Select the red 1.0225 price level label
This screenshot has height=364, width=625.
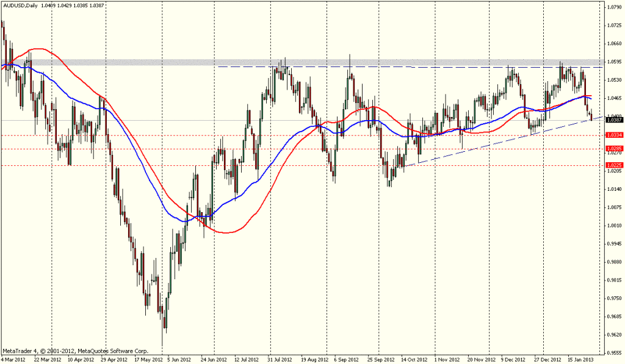[x=613, y=165]
